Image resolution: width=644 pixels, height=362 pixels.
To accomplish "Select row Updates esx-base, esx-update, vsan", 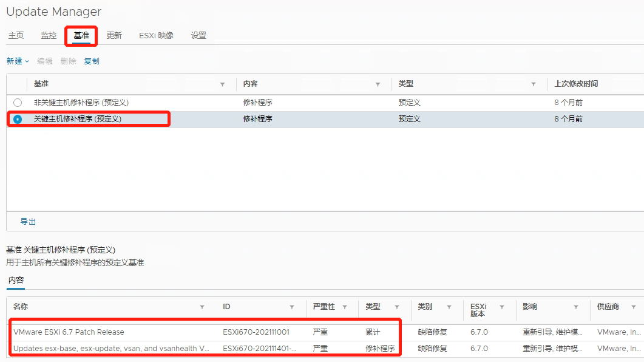I will (x=111, y=349).
